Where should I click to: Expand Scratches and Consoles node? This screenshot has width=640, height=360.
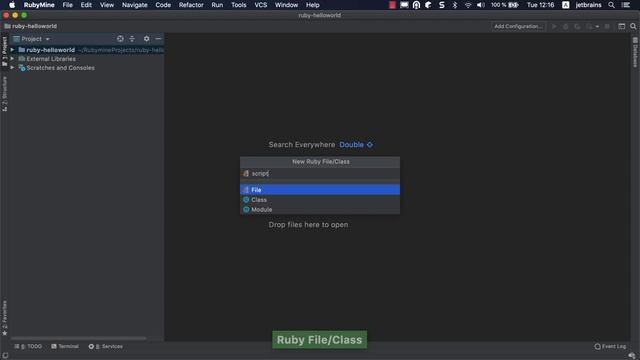point(12,68)
